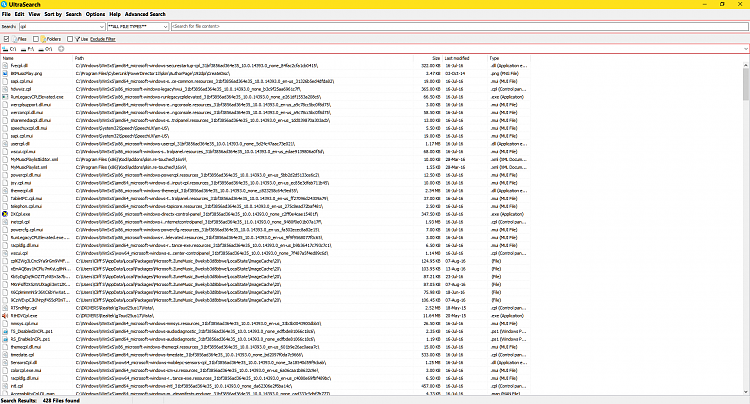750x404 pixels.
Task: Click the 428 Files found status text
Action: coord(61,401)
